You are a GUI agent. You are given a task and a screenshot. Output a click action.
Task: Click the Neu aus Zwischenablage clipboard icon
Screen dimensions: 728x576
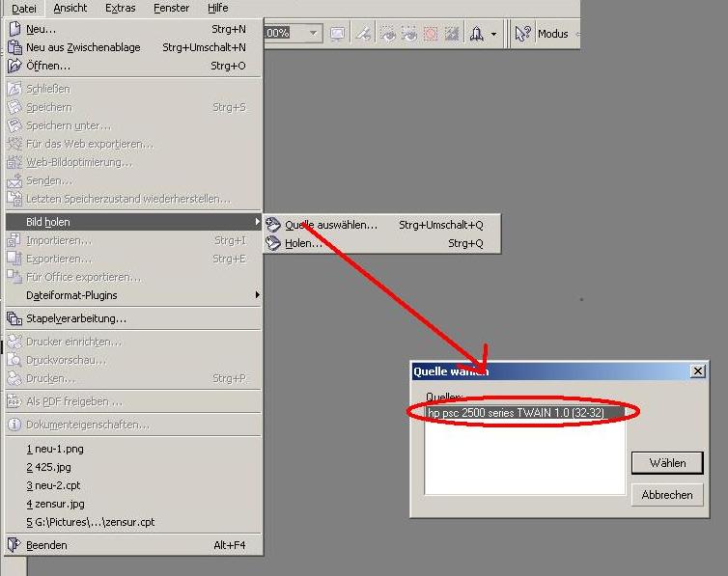click(x=14, y=47)
